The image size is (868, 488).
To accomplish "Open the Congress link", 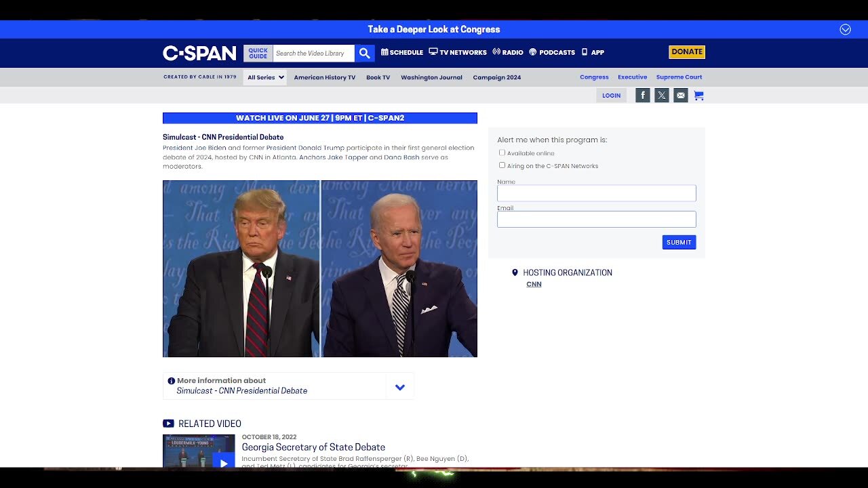I will (x=594, y=77).
